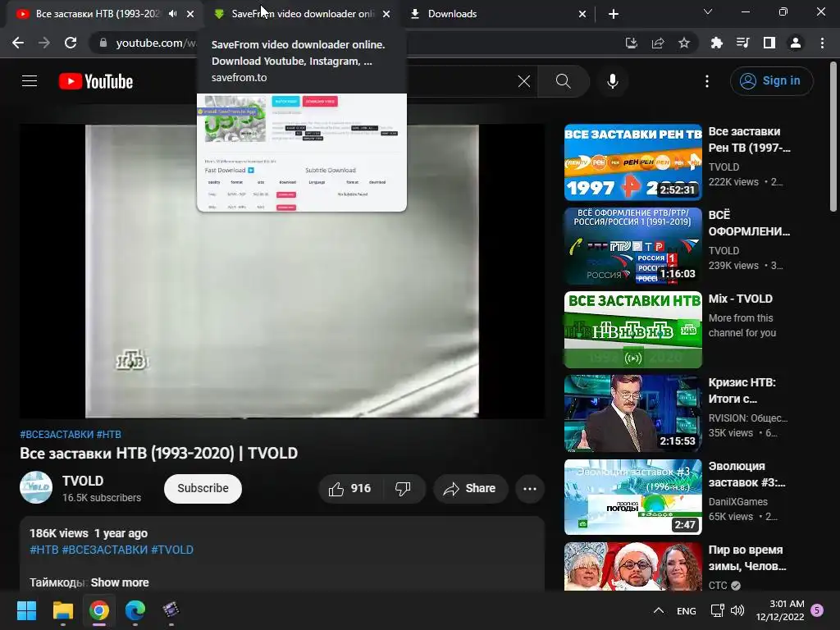Open Microsoft Edge from taskbar
The width and height of the screenshot is (840, 630).
(x=135, y=610)
